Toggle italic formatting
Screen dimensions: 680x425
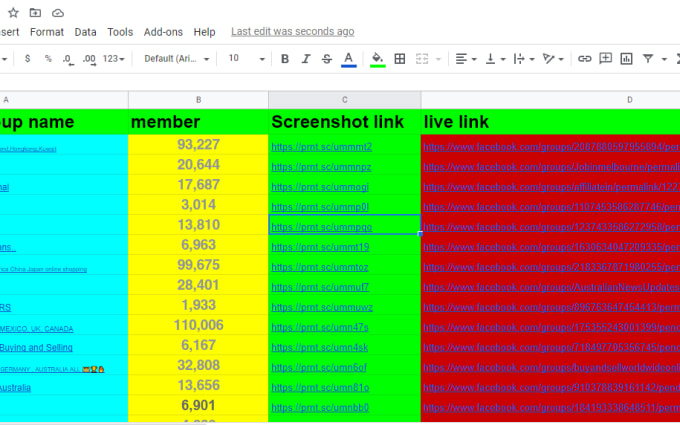pos(306,59)
